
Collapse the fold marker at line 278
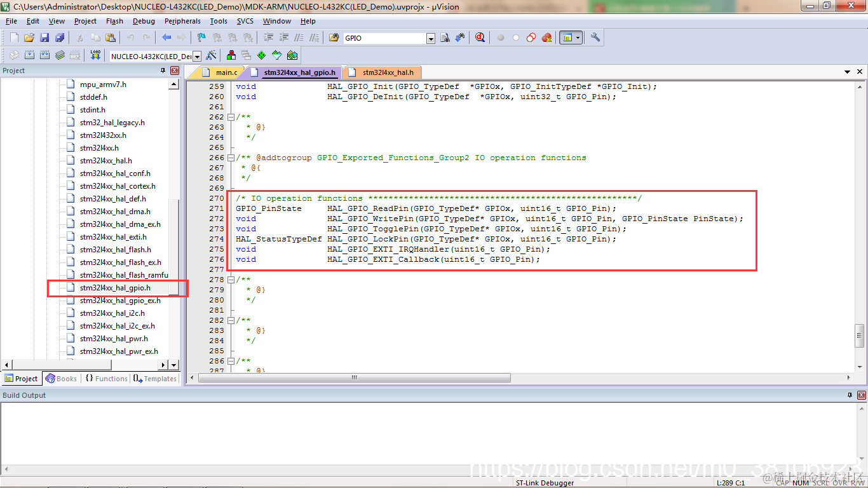coord(231,280)
